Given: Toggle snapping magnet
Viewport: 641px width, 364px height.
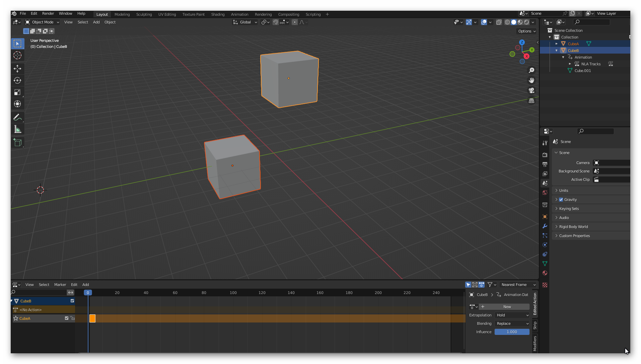Looking at the screenshot, I should point(275,22).
